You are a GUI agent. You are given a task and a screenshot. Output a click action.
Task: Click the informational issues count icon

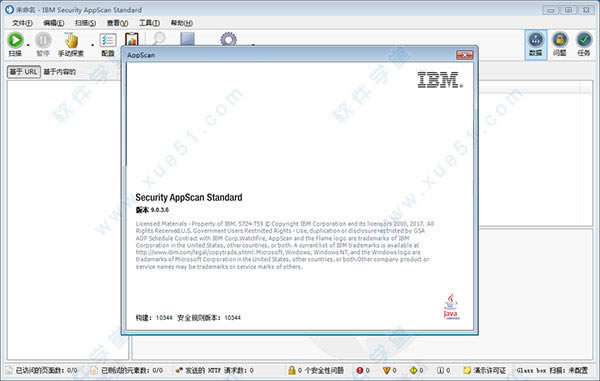440,370
